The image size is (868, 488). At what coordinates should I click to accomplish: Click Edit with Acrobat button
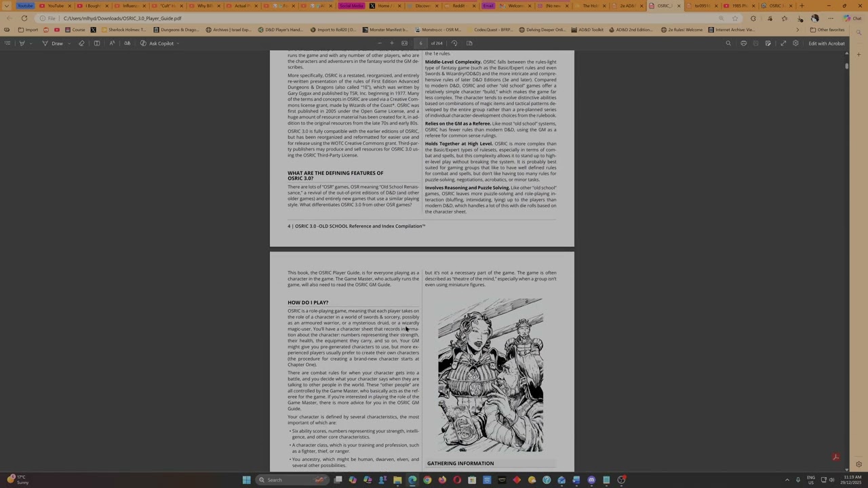[x=827, y=43]
